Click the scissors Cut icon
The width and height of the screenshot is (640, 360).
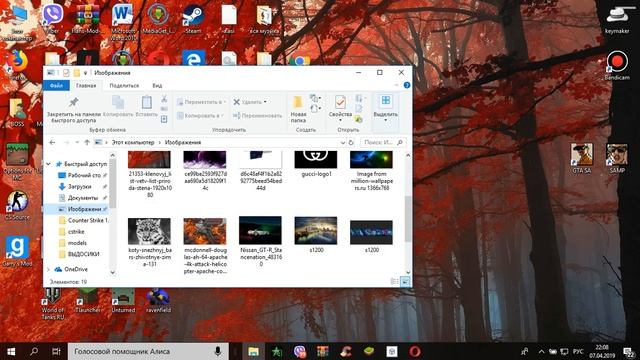coord(164,99)
